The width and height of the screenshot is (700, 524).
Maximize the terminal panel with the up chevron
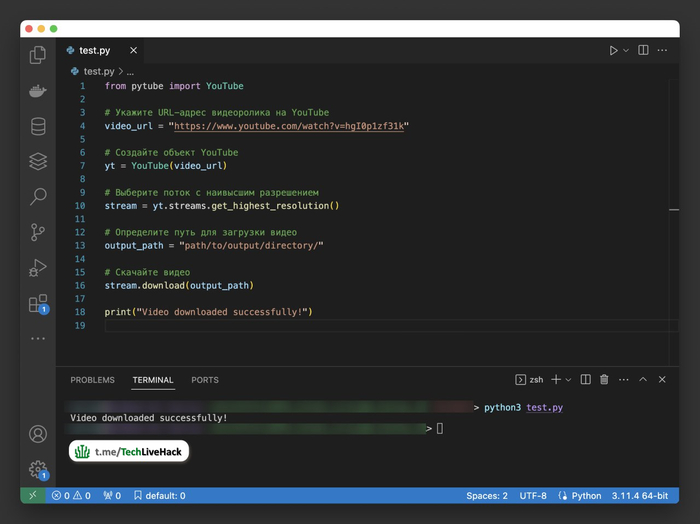click(x=643, y=380)
